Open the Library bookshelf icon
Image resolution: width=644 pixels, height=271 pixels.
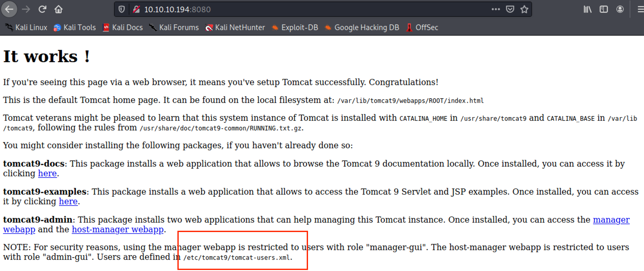(587, 9)
